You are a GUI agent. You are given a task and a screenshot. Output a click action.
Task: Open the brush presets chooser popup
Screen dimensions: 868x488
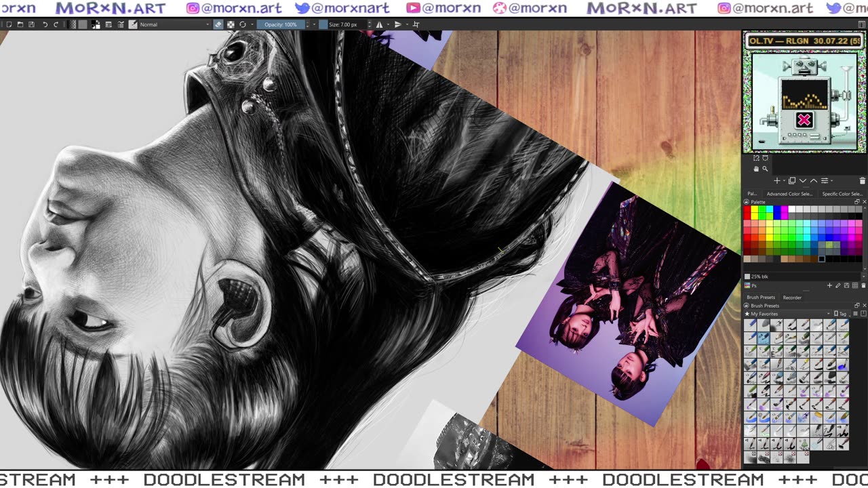[121, 24]
